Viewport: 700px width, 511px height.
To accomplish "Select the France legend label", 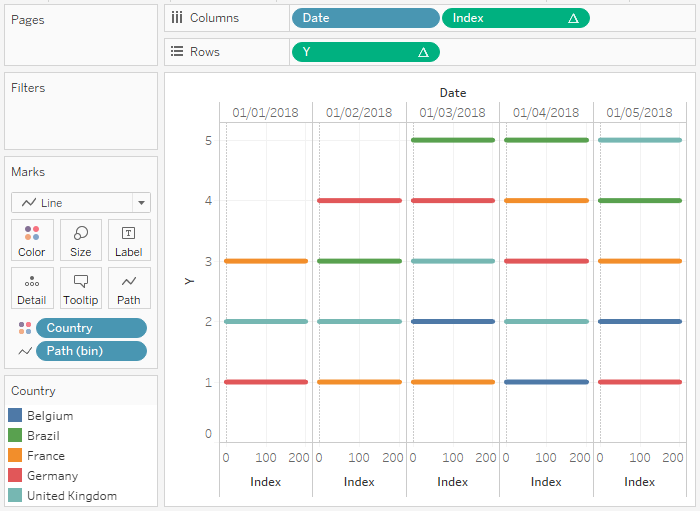I will point(46,456).
